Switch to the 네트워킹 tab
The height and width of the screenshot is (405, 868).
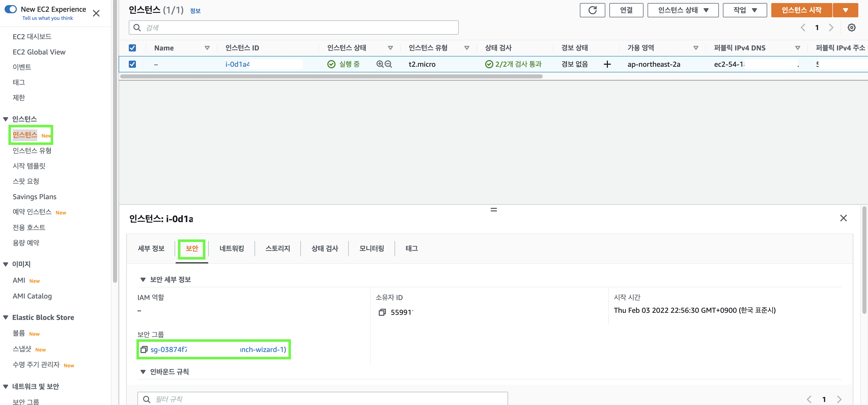click(x=231, y=249)
